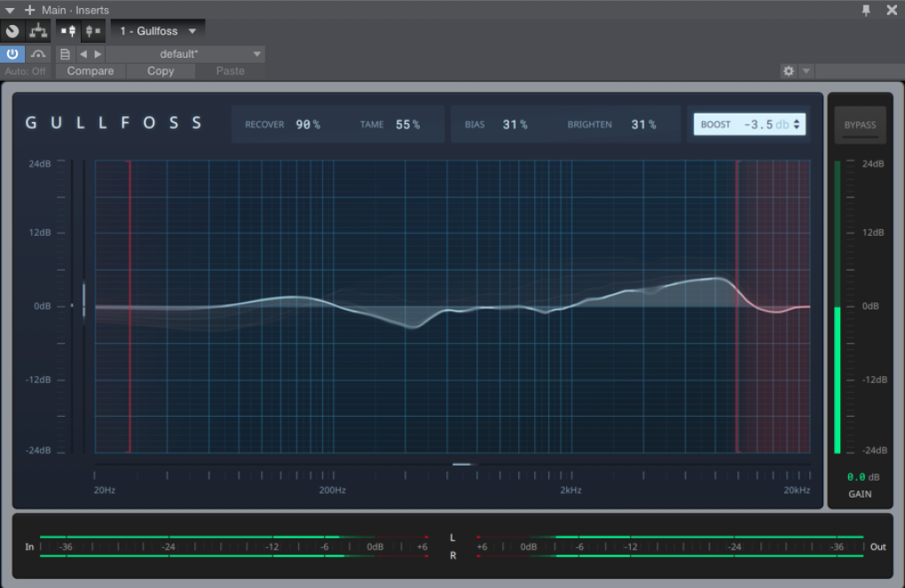Load the previous preset with the left arrow
905x588 pixels.
tap(83, 54)
